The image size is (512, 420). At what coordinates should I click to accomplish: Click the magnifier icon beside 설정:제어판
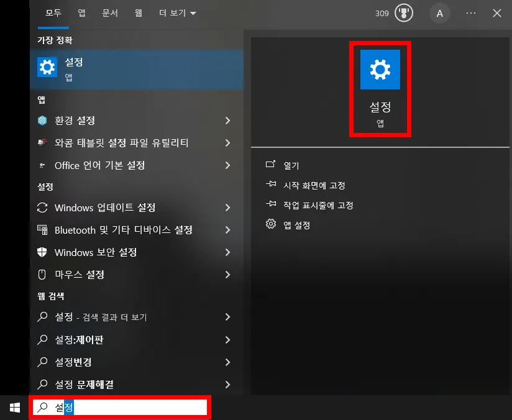coord(42,340)
